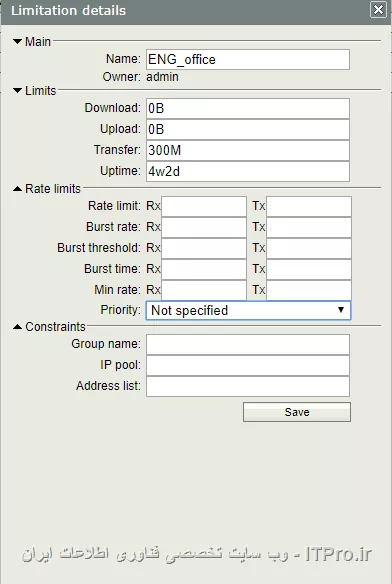The height and width of the screenshot is (584, 392).
Task: Collapse the Limits section
Action: click(x=18, y=91)
